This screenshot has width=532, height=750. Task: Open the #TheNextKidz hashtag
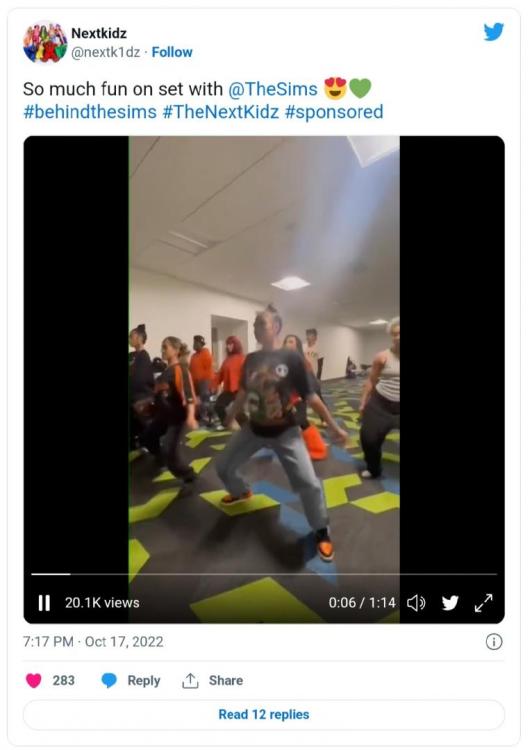[221, 112]
